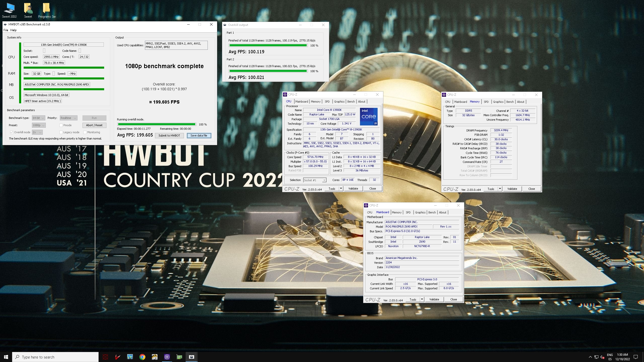The height and width of the screenshot is (362, 644).
Task: Launch Google Chrome from taskbar
Action: [142, 357]
